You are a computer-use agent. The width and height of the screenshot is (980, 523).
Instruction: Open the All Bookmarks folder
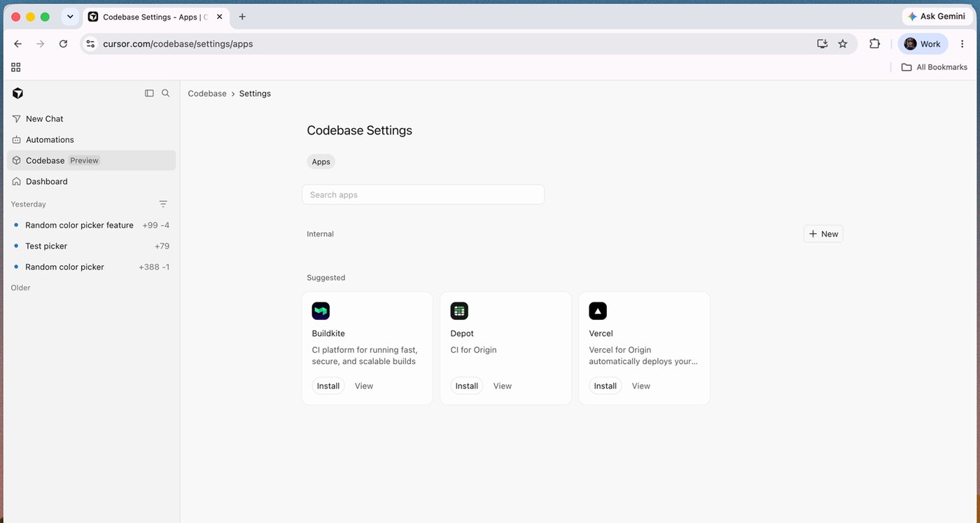click(x=934, y=67)
